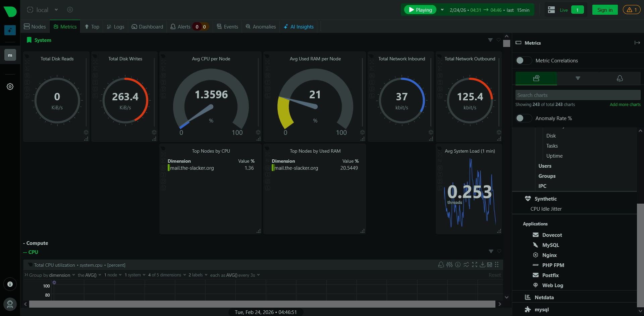The width and height of the screenshot is (644, 316).
Task: Expand CPU chart to fullscreen
Action: point(474,265)
